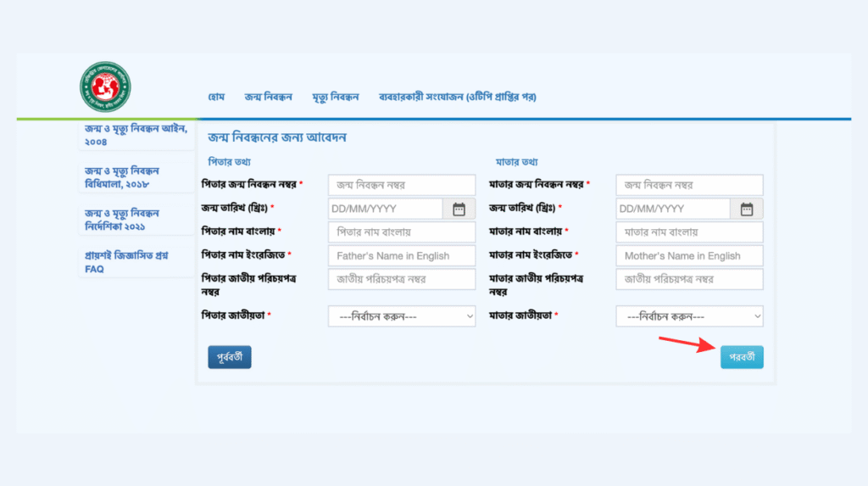Image resolution: width=868 pixels, height=486 pixels.
Task: Open the মৃত্যু নিবন্ধন menu
Action: tap(336, 97)
